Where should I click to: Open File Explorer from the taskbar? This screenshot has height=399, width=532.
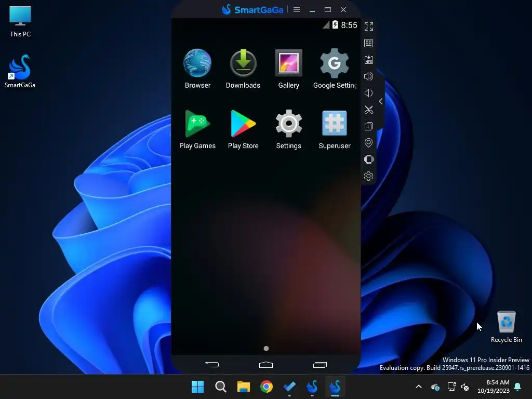(x=243, y=387)
